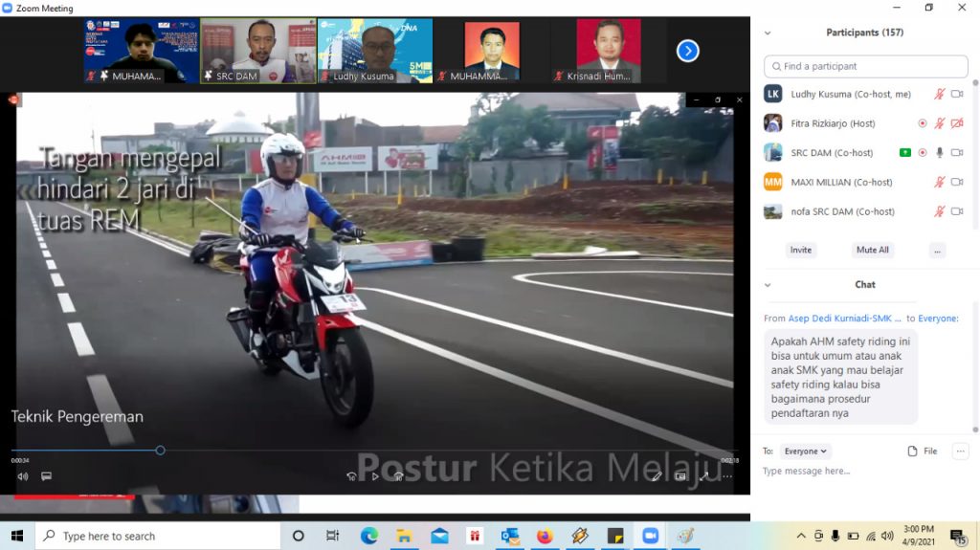Collapse the Chat panel chevron

pos(768,285)
